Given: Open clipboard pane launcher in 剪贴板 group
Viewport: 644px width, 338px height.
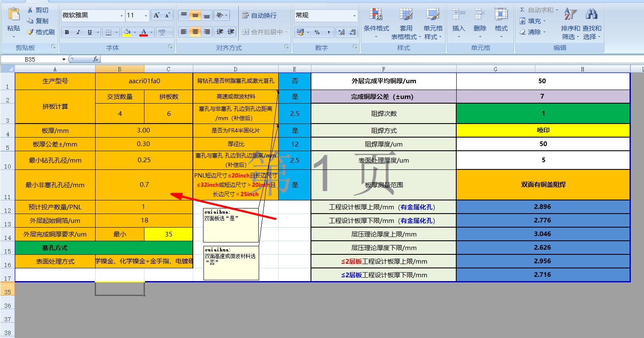Looking at the screenshot, I should 54,47.
